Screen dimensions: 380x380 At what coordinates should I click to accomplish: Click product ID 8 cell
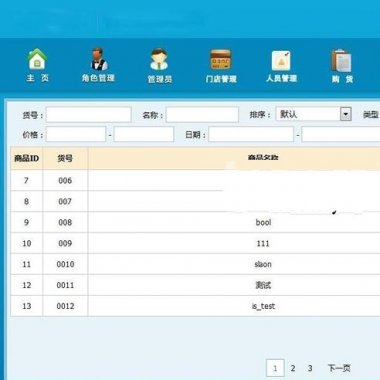[x=27, y=201]
